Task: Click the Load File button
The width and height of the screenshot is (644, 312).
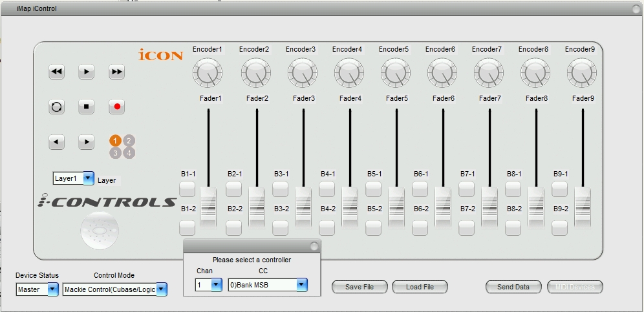Action: pyautogui.click(x=420, y=287)
